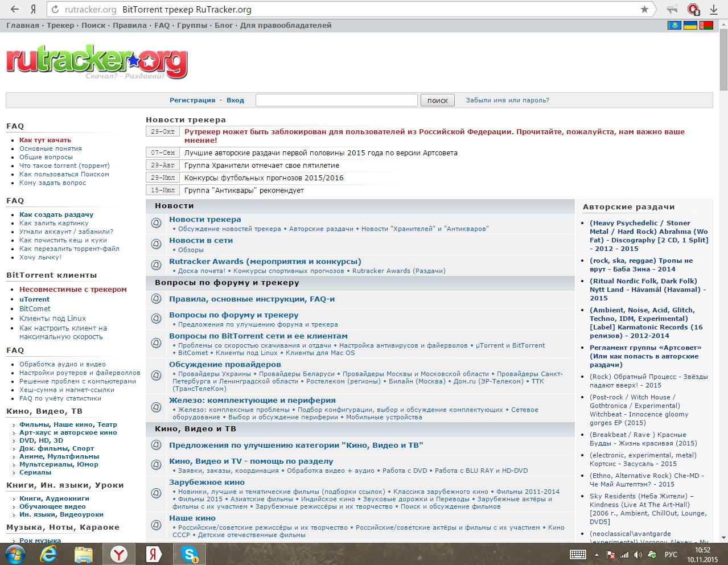
Task: Open Как тут качать FAQ link
Action: pos(45,140)
